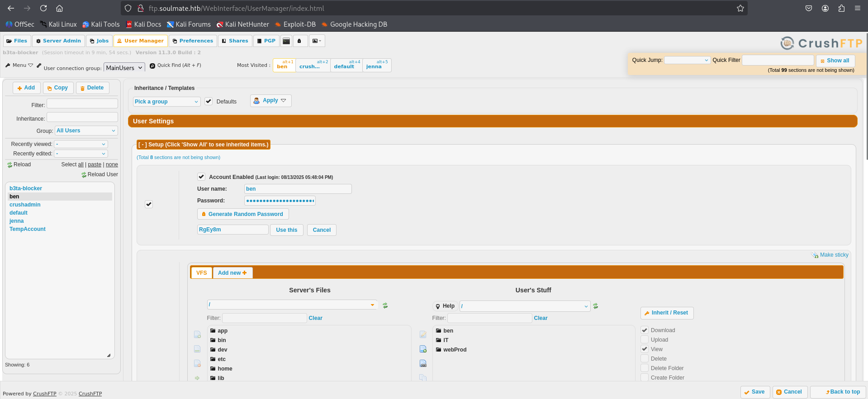Open the Recently edited dropdown

click(81, 154)
